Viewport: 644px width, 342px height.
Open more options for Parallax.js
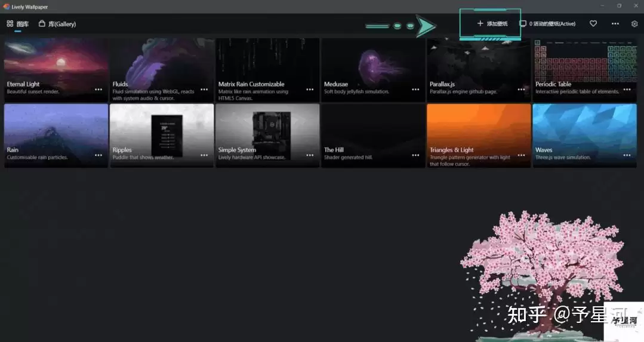521,90
